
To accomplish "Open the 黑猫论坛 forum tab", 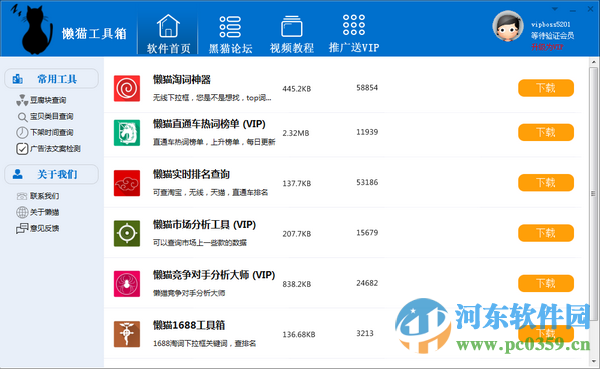I will (x=230, y=34).
